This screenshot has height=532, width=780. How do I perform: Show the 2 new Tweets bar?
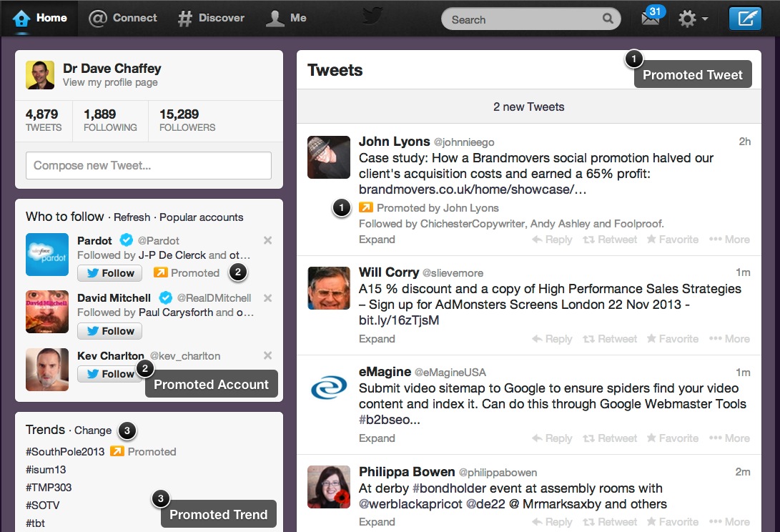(528, 107)
